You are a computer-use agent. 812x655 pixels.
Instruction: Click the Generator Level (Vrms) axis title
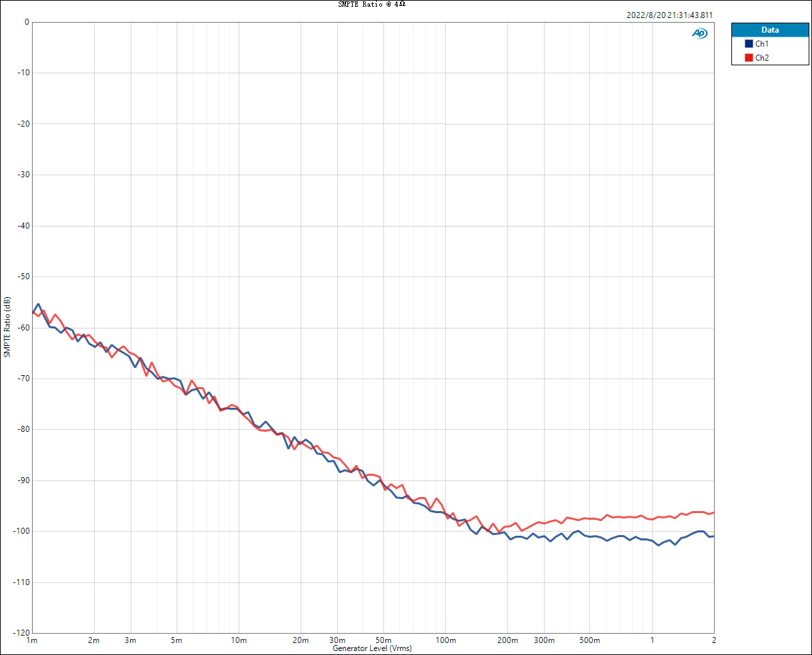(372, 648)
